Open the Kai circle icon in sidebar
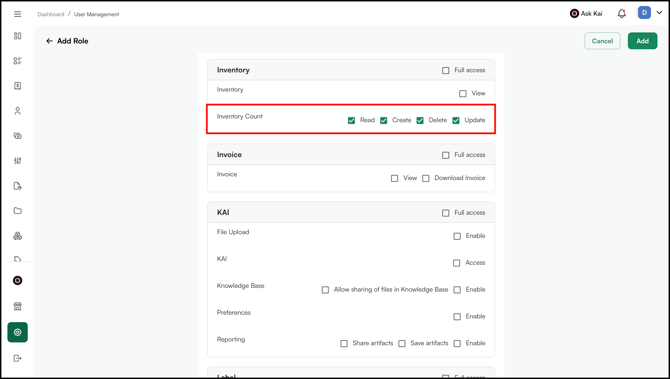 coord(18,280)
